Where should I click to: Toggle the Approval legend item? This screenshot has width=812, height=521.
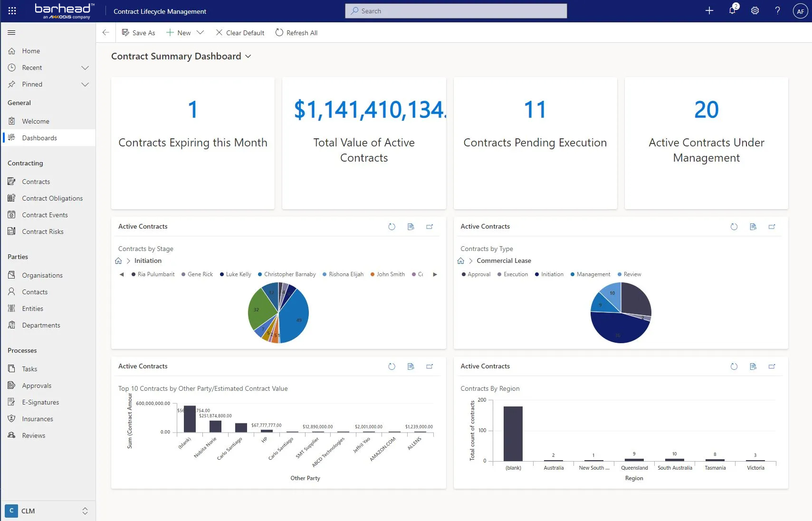pos(476,274)
